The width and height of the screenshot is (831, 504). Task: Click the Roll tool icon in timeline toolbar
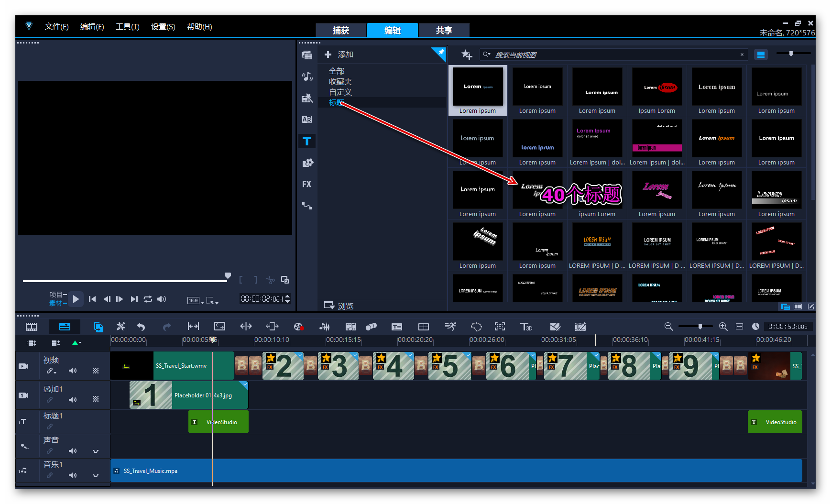[246, 326]
